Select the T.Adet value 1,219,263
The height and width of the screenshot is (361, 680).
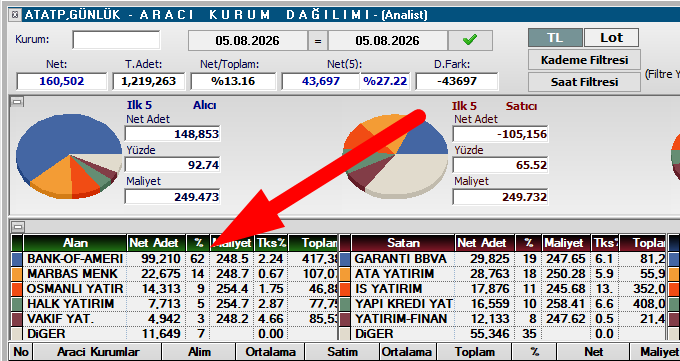[149, 81]
